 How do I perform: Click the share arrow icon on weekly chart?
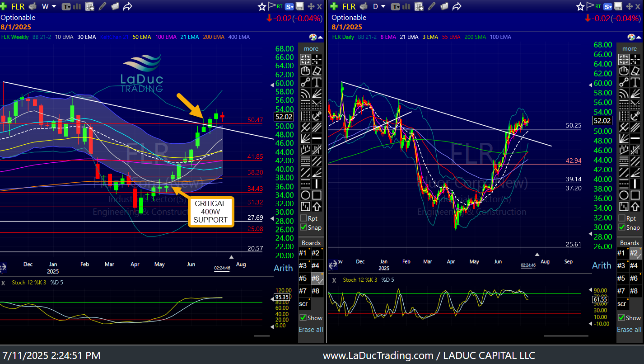[127, 6]
